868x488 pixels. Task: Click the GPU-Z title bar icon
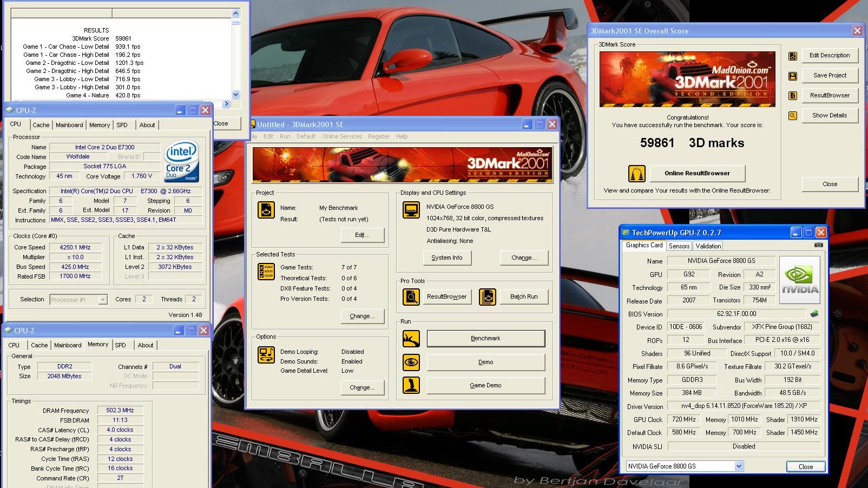[627, 233]
